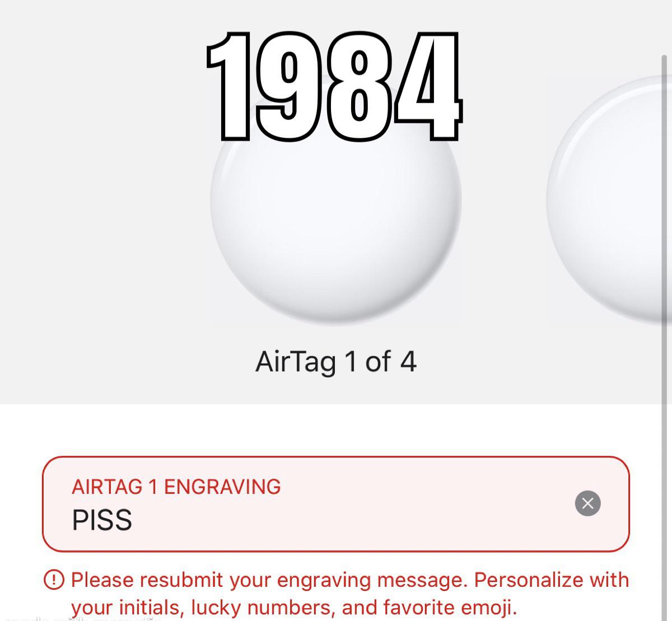This screenshot has width=672, height=621.
Task: Click the white AirTag disc graphic
Action: [336, 235]
